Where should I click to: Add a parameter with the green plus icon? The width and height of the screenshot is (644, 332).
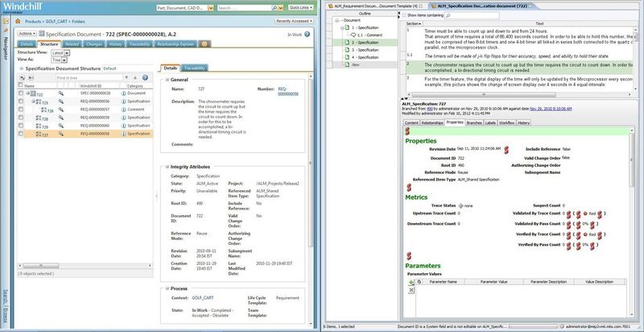411,282
